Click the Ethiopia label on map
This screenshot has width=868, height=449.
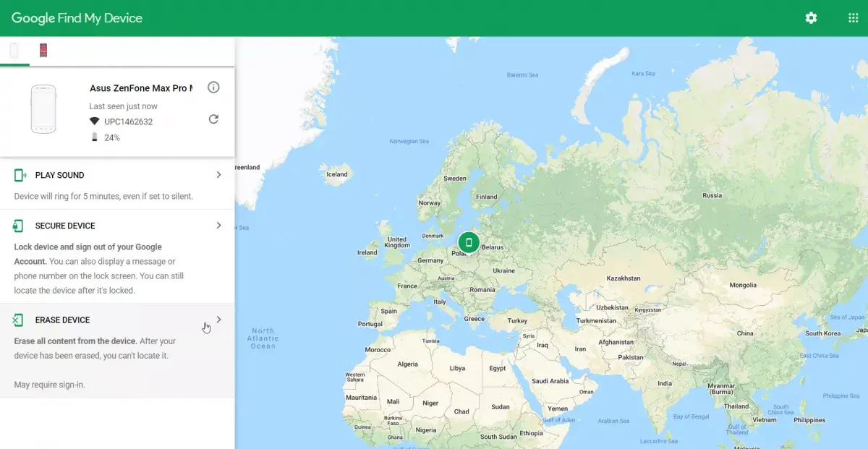pos(531,433)
